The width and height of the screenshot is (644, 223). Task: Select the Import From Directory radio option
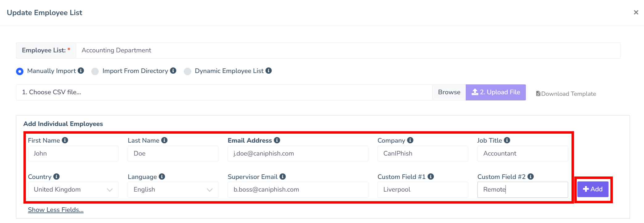coord(95,71)
